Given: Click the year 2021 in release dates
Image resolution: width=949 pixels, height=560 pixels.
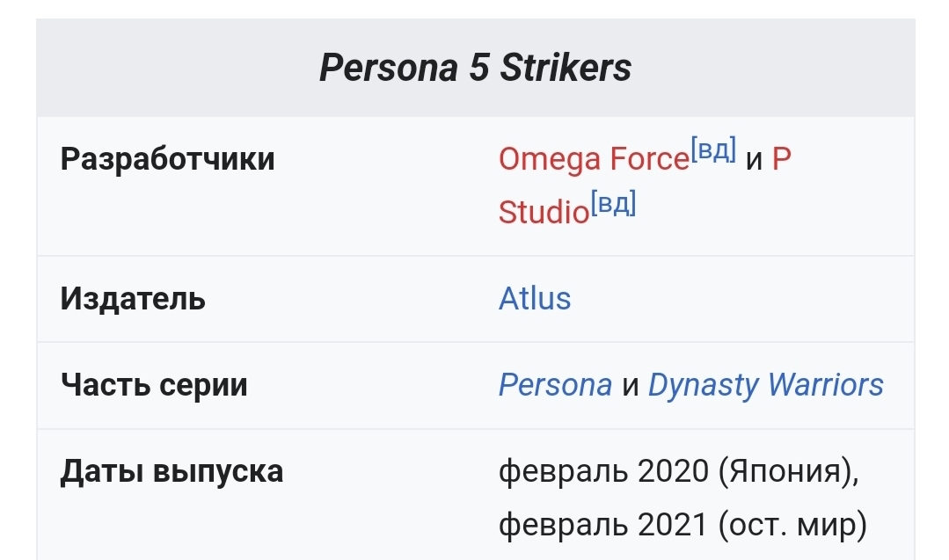Looking at the screenshot, I should (x=672, y=525).
